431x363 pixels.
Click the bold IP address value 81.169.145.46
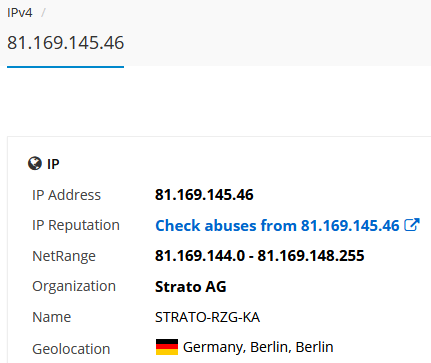pos(204,195)
